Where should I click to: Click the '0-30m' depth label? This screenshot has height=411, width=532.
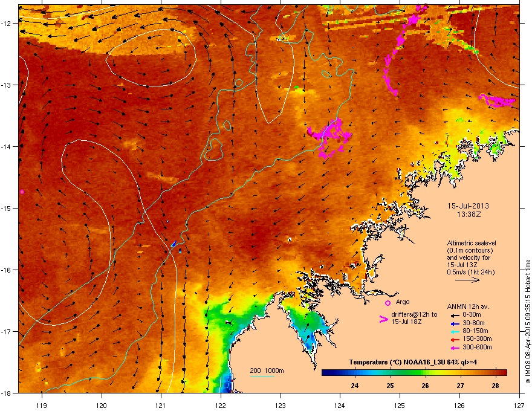tap(472, 315)
